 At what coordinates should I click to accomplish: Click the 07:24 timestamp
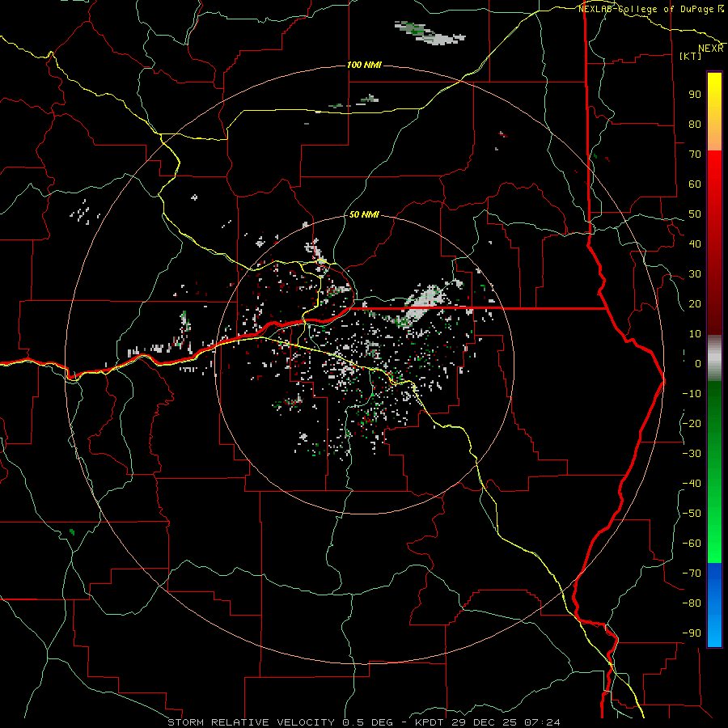[x=542, y=722]
